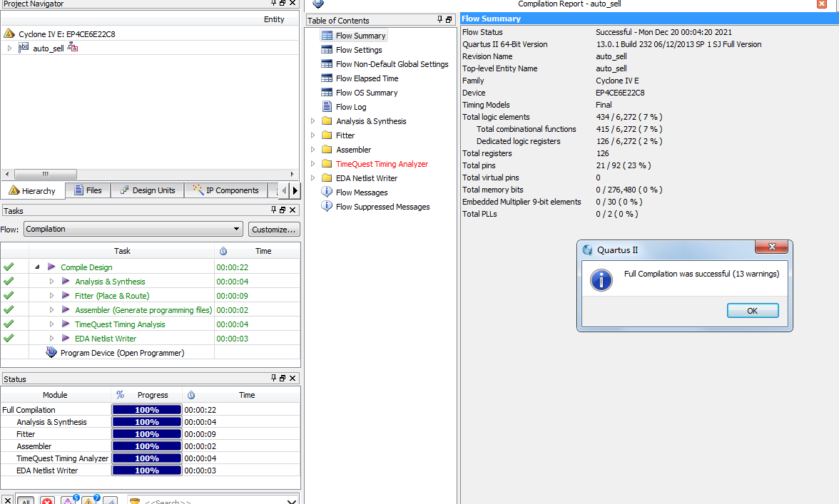Expand the Analysis & Synthesis task
Image resolution: width=839 pixels, height=504 pixels.
click(x=51, y=281)
